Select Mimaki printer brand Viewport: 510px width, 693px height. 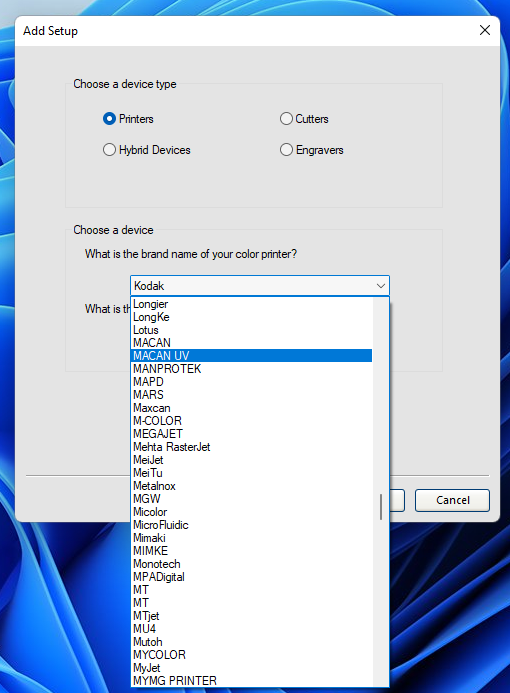pos(251,538)
